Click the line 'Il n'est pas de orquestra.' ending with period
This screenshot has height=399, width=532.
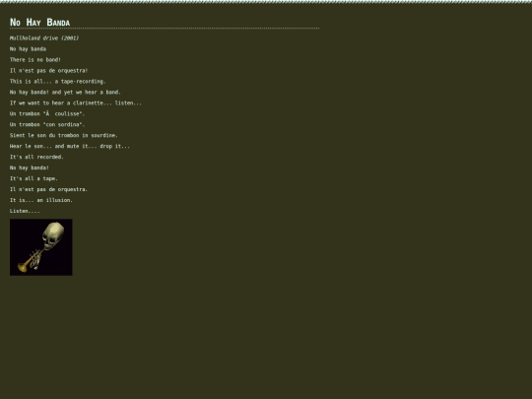48,190
